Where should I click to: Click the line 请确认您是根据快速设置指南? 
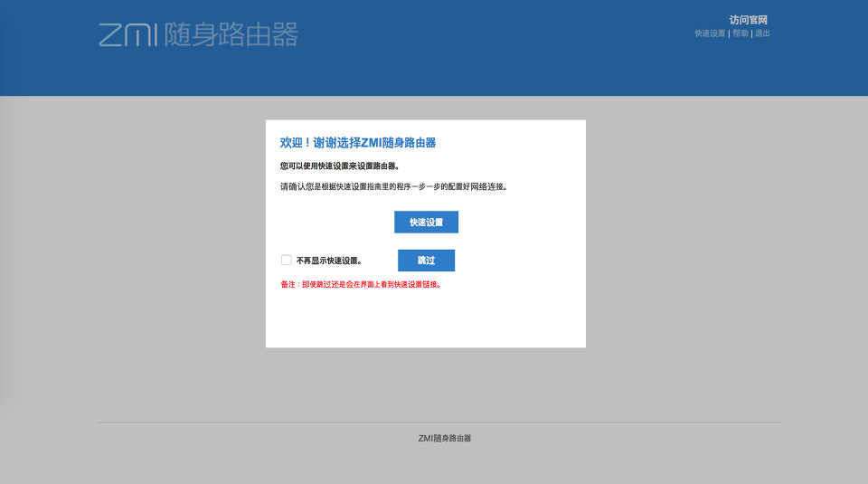(394, 186)
